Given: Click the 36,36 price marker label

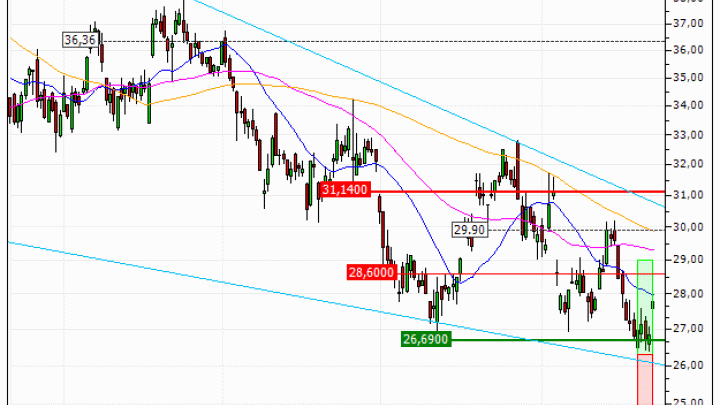Looking at the screenshot, I should (80, 40).
